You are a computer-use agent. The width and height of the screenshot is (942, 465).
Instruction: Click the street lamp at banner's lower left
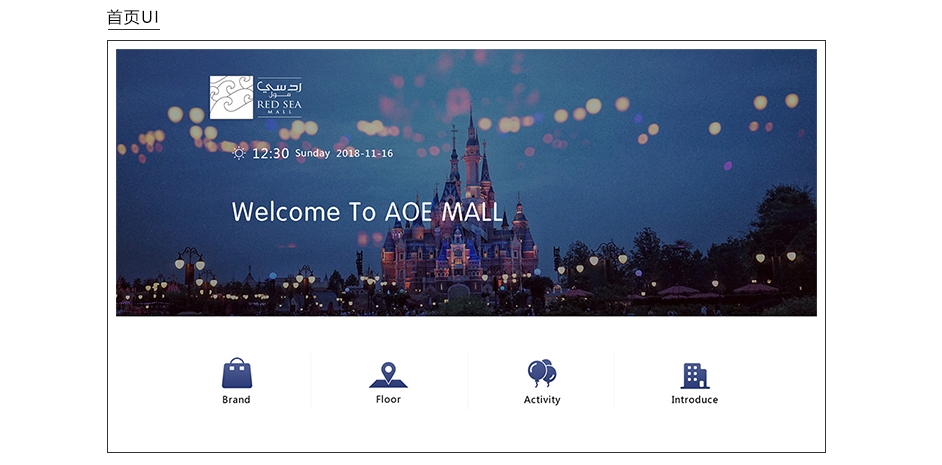click(189, 270)
